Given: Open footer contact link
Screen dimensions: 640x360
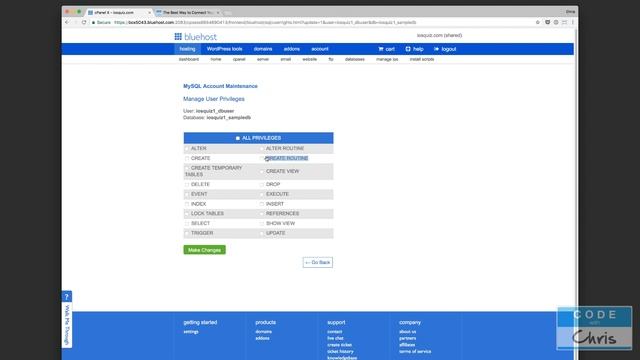Looking at the screenshot, I should [335, 332].
